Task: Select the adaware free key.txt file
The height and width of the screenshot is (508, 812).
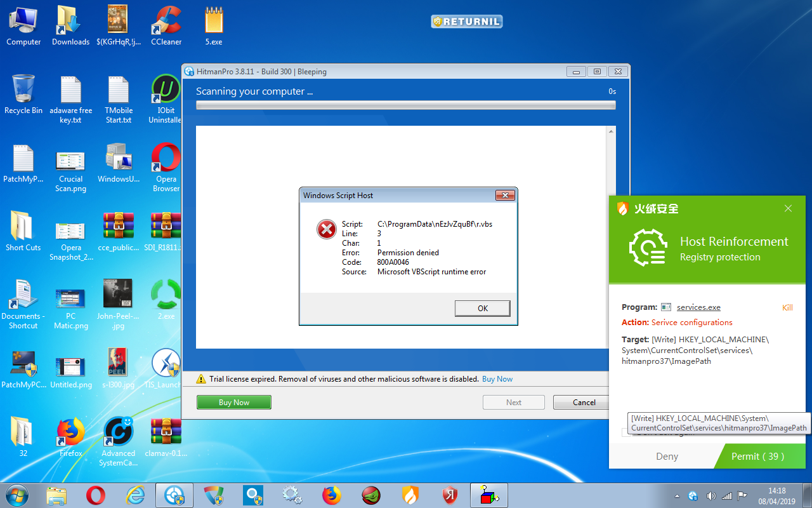Action: (70, 99)
